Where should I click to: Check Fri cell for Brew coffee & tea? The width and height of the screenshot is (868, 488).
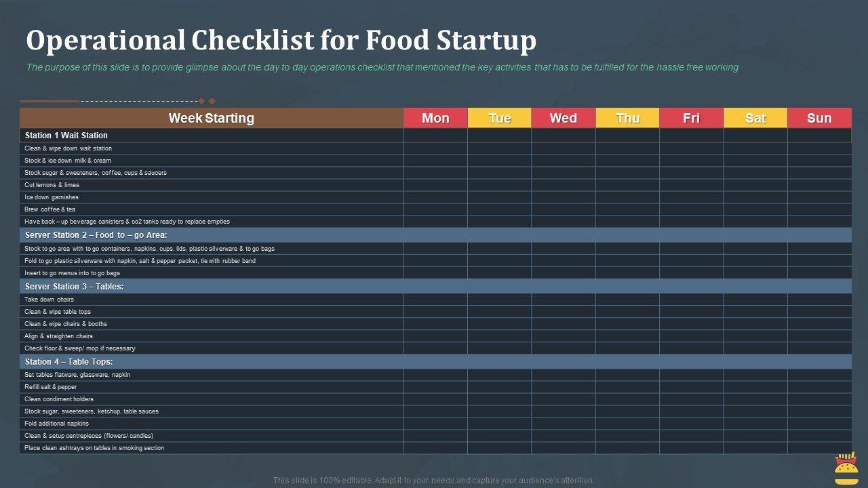point(691,209)
